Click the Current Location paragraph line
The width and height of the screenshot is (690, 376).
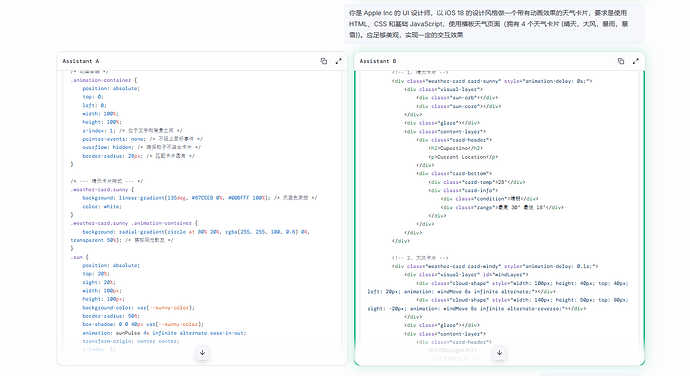pyautogui.click(x=463, y=157)
